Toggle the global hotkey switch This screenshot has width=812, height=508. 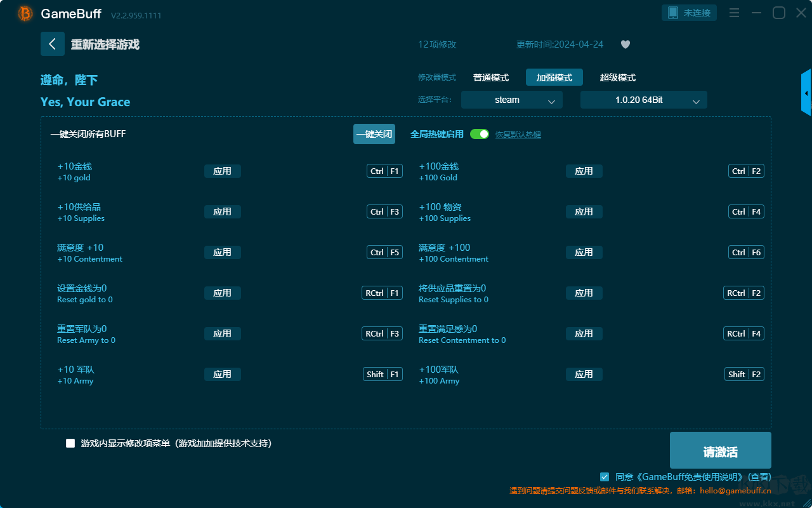(x=480, y=134)
